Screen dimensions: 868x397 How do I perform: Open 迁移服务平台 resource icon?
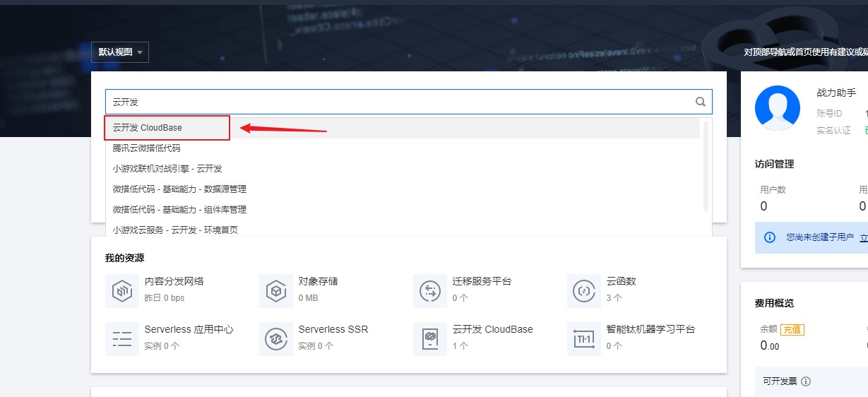(430, 291)
